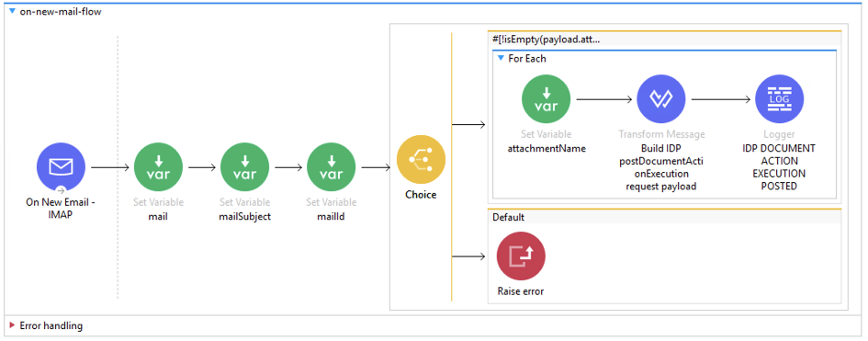Click the Error handling label

tap(51, 325)
